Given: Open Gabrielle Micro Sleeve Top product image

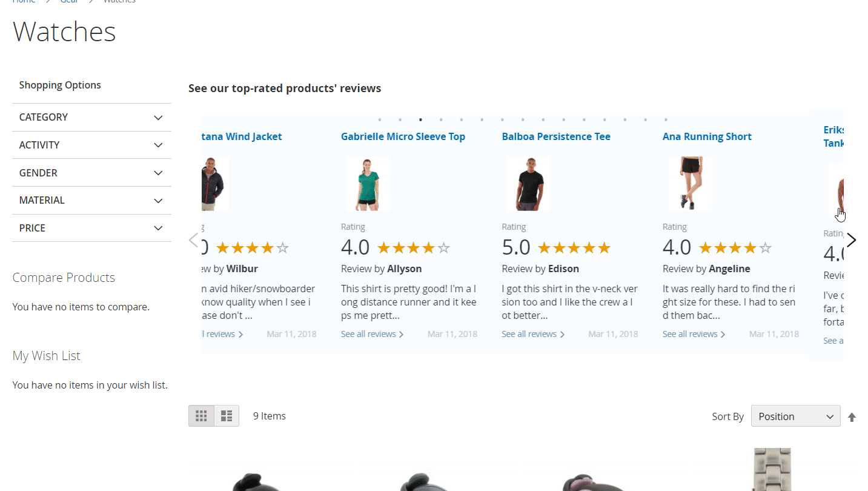Looking at the screenshot, I should coord(368,184).
